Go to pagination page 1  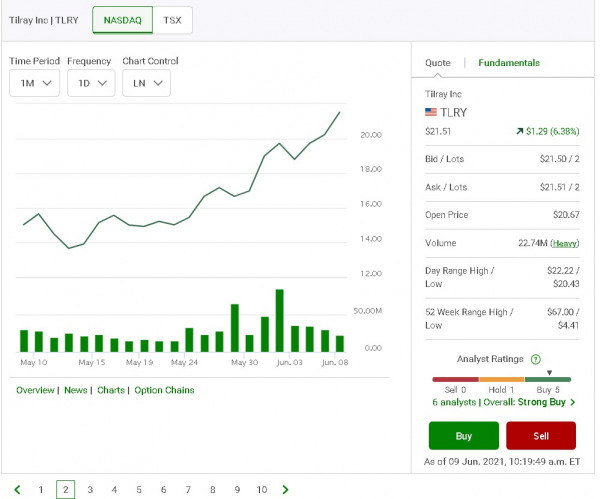click(x=41, y=489)
